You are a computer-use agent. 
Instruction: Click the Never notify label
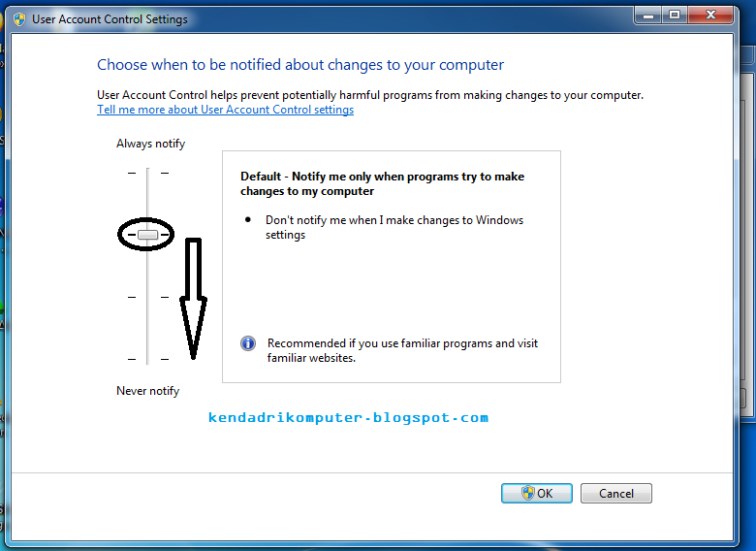pos(147,391)
